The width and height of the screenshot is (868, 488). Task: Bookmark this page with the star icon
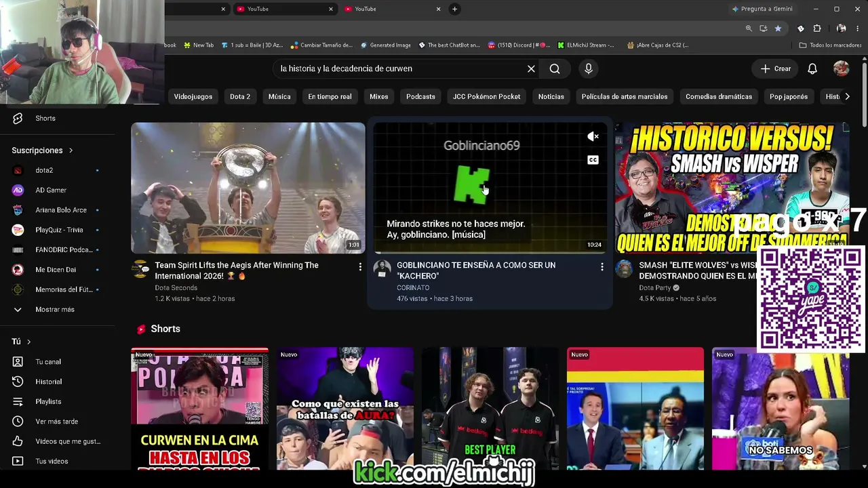pyautogui.click(x=778, y=28)
